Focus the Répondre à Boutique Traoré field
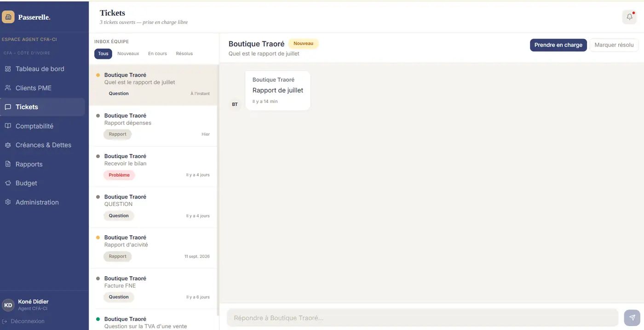Image resolution: width=644 pixels, height=330 pixels. coord(422,318)
